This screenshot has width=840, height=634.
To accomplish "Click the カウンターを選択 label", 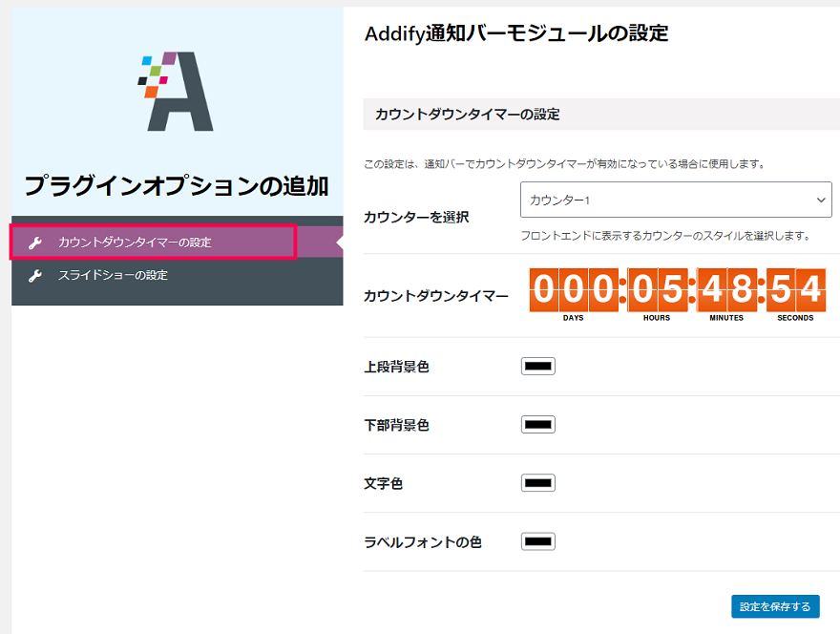I will (x=416, y=217).
